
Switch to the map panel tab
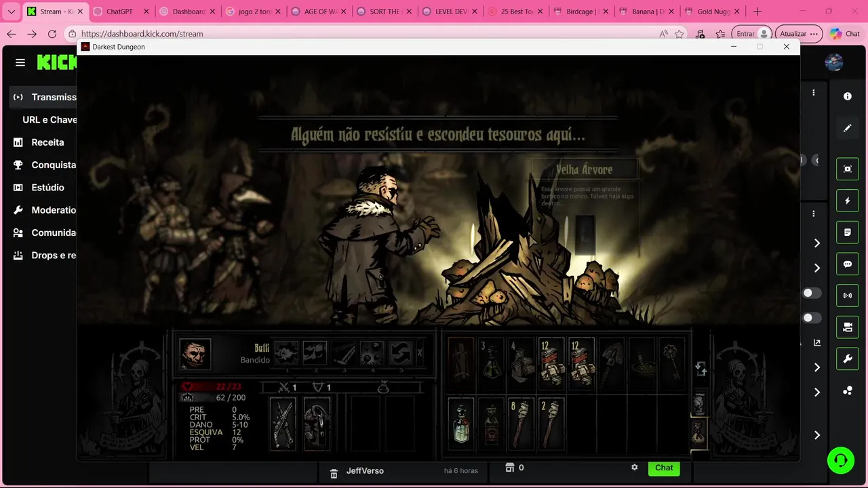[x=698, y=404]
